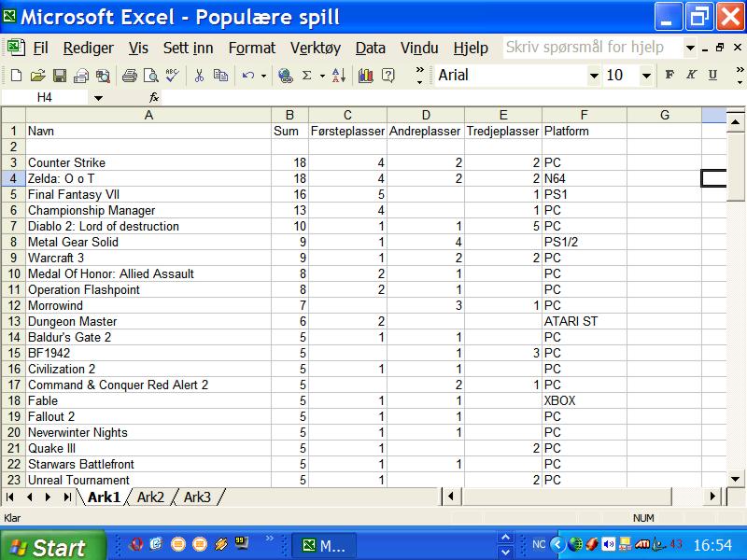Open the Verktøy menu
This screenshot has width=747, height=560.
click(x=316, y=48)
